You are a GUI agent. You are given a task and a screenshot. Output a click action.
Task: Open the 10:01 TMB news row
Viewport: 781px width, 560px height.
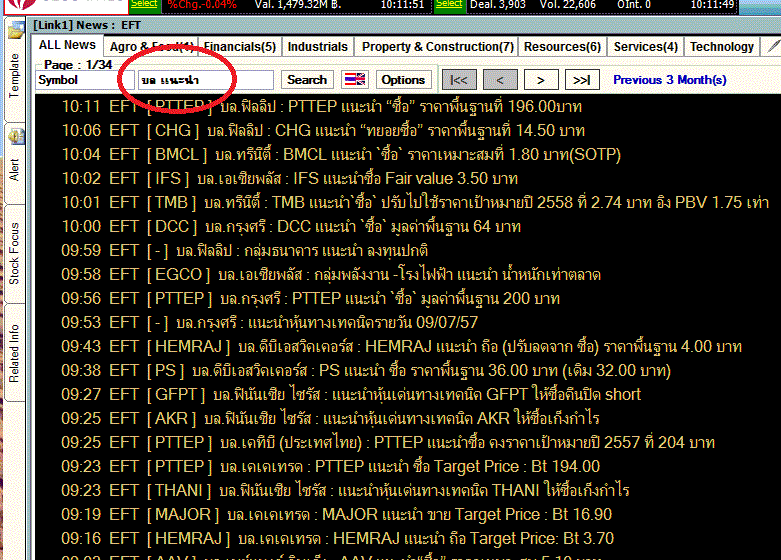tap(415, 202)
